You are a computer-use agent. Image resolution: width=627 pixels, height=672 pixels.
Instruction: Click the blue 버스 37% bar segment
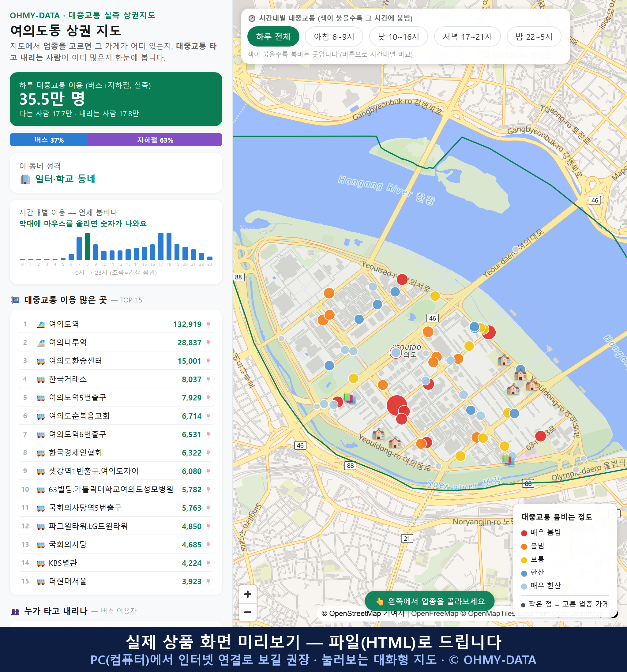(49, 140)
